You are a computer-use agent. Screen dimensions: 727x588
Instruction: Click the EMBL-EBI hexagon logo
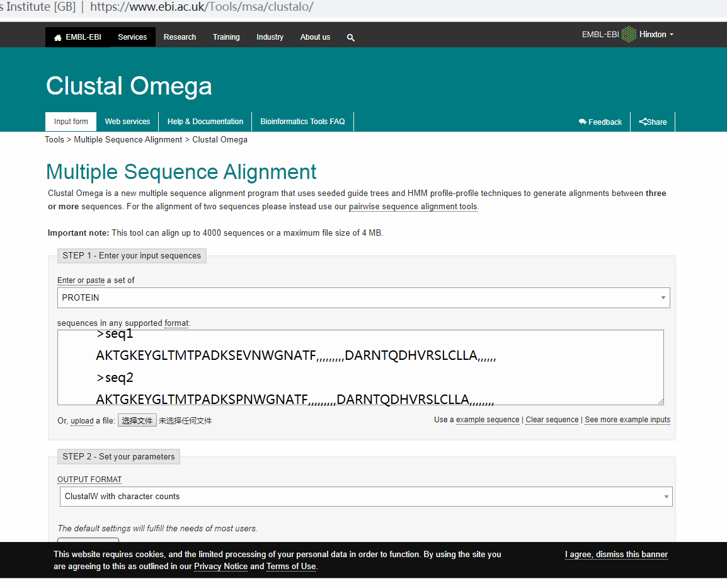pyautogui.click(x=629, y=34)
